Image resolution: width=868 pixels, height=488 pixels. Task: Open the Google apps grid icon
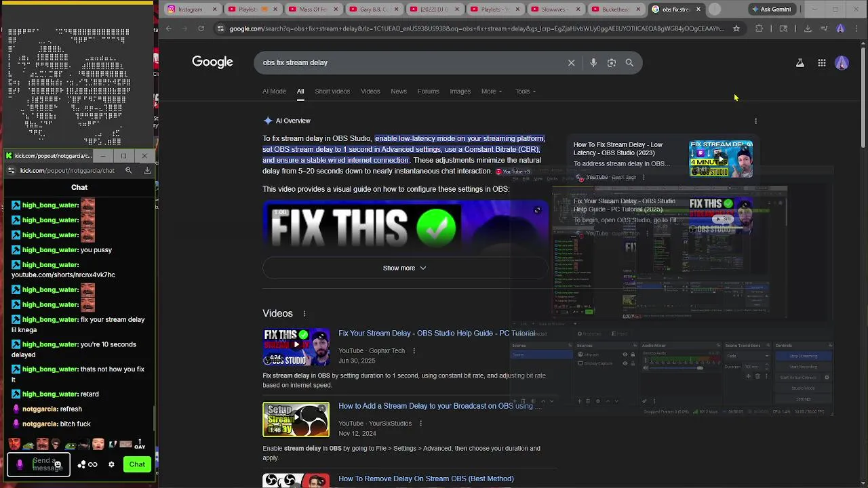[822, 63]
